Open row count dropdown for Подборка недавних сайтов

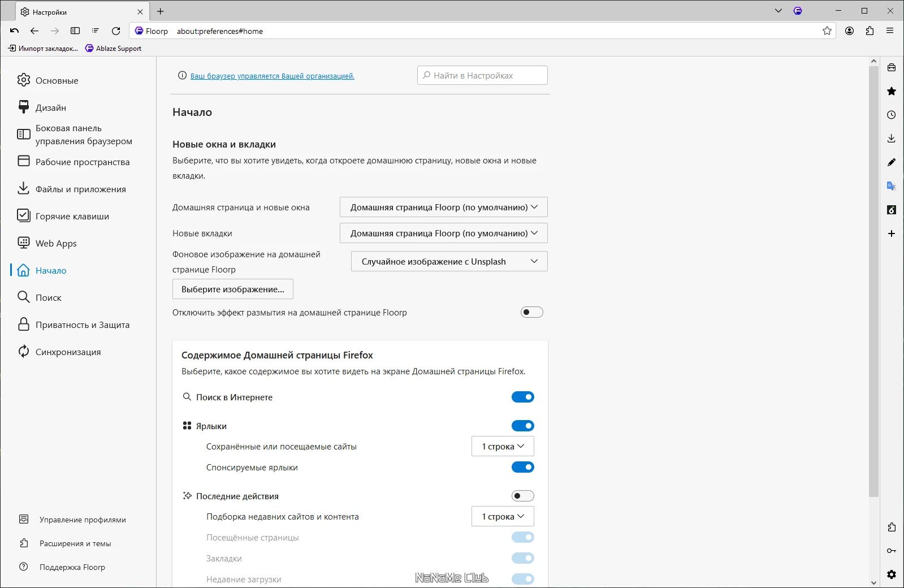pyautogui.click(x=503, y=516)
